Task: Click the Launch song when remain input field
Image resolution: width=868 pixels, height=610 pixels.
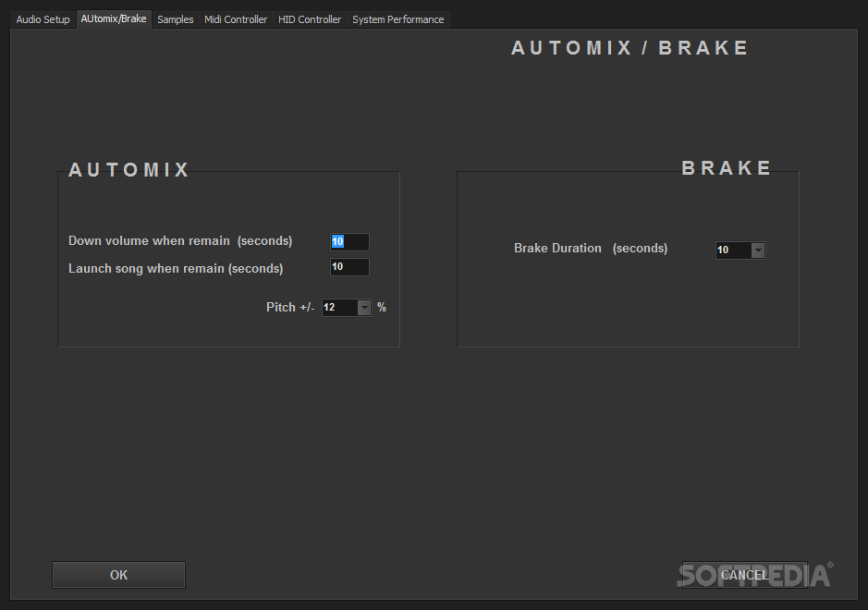Action: pos(349,267)
